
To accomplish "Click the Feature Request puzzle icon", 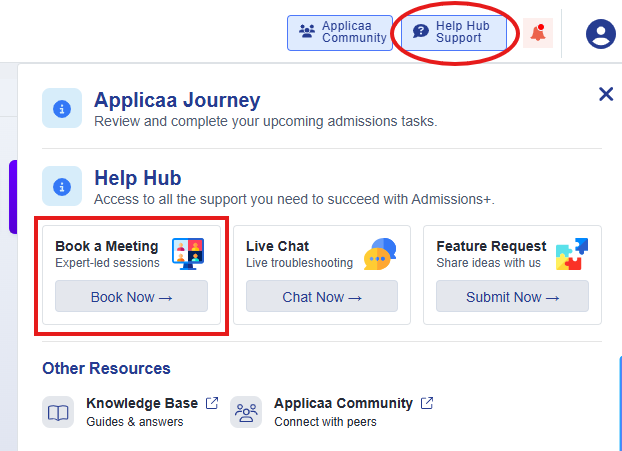I will (x=572, y=254).
